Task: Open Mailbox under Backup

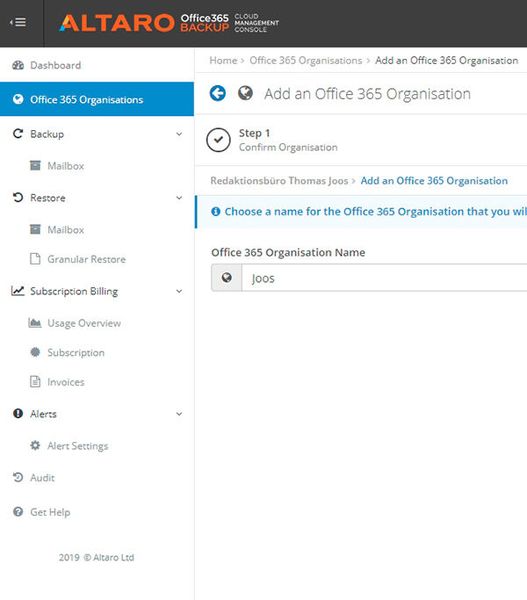Action: click(x=65, y=166)
